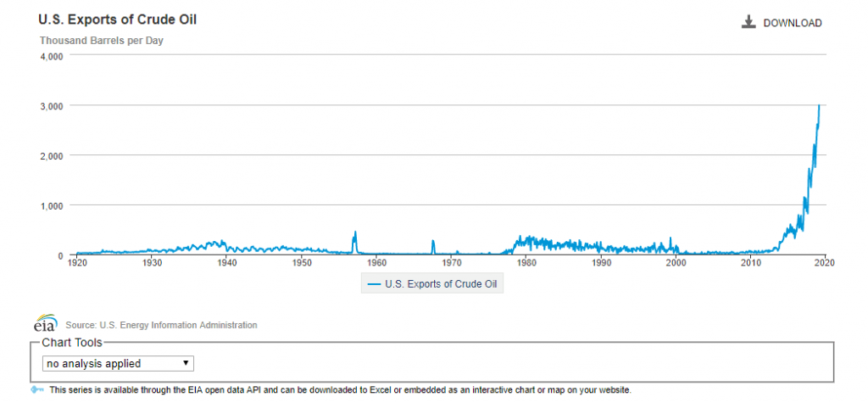Select the 1920 x-axis year label

point(76,263)
